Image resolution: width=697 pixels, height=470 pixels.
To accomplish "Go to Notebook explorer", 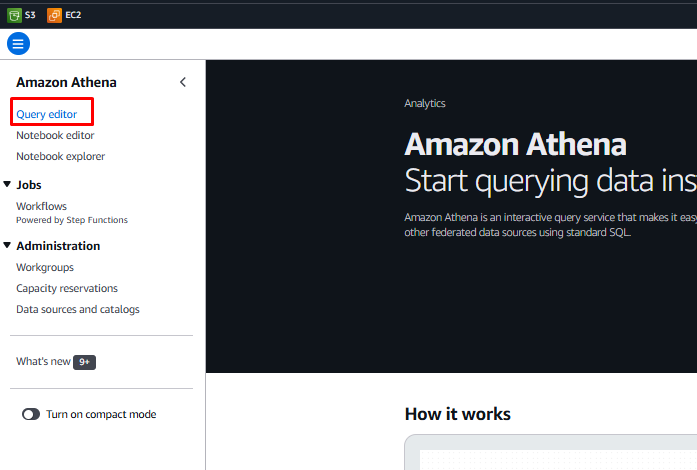I will [60, 156].
